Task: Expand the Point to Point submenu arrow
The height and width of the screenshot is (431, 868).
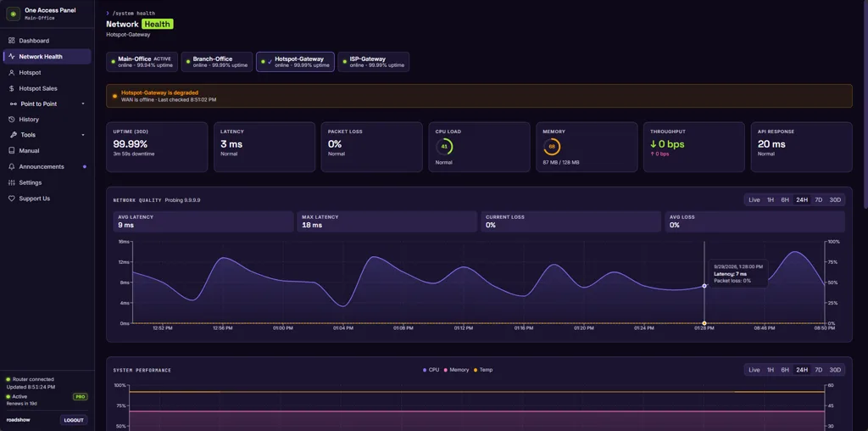Action: click(83, 104)
